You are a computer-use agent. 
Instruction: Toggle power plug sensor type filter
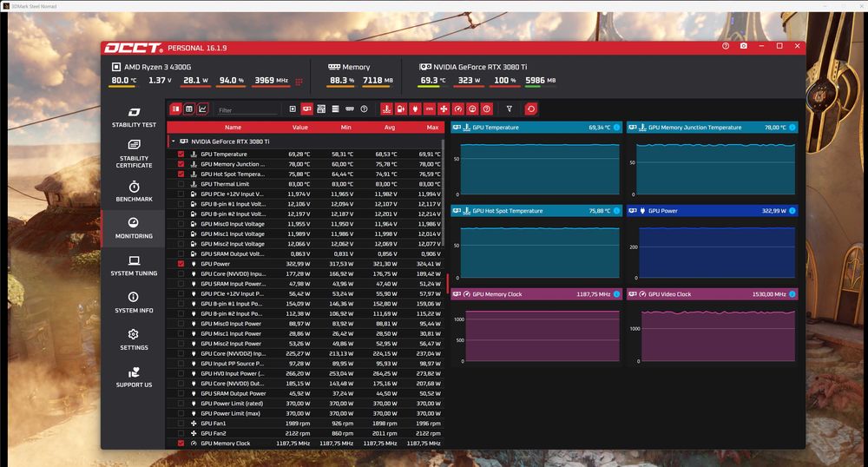click(x=415, y=109)
